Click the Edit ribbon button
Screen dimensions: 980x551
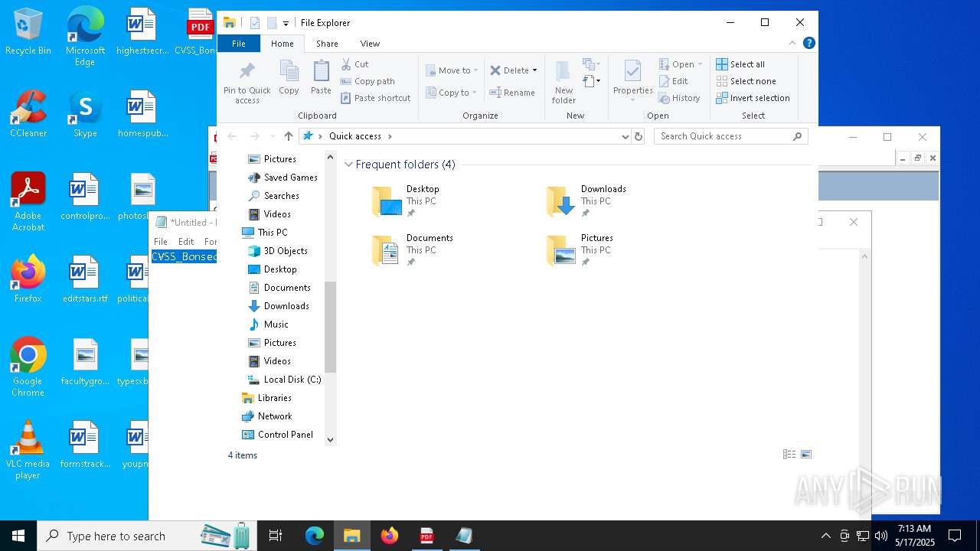point(673,81)
